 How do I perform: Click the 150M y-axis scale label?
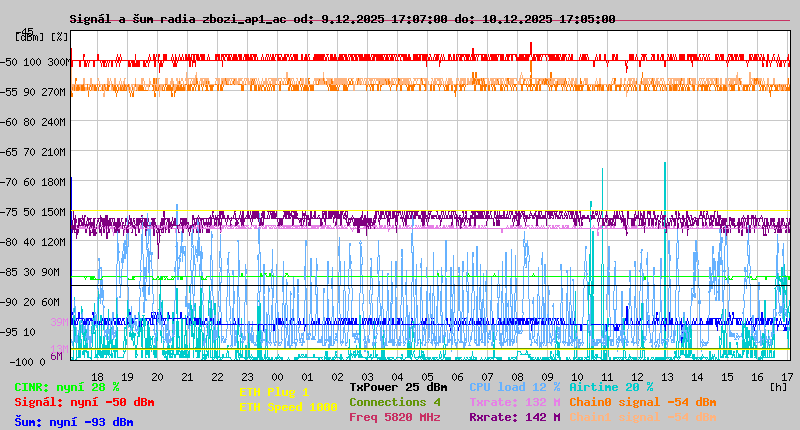54,212
